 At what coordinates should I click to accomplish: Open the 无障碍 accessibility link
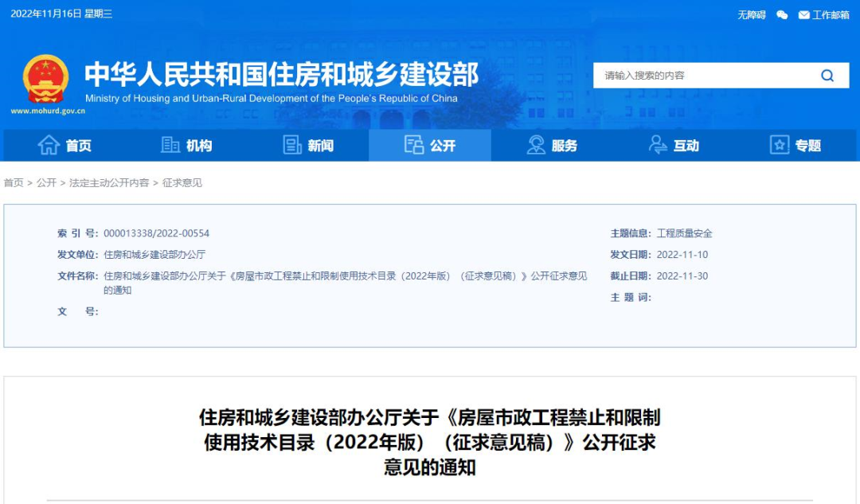pyautogui.click(x=751, y=14)
